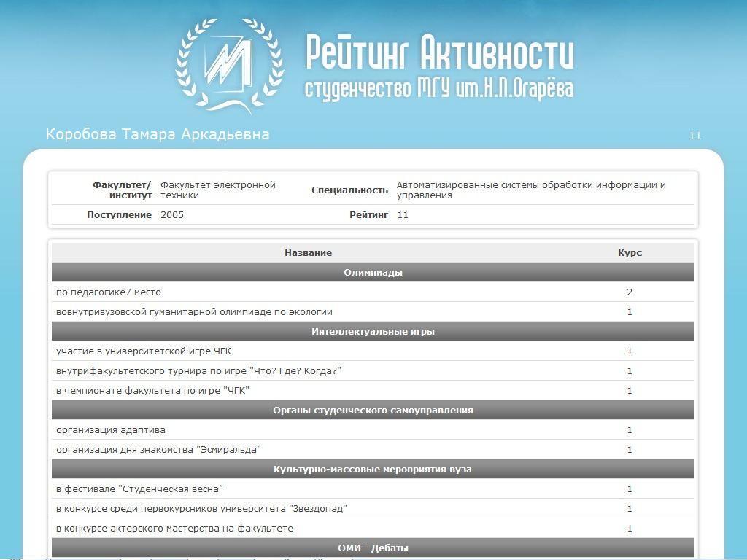Click the rating number 11 at top right

click(694, 136)
